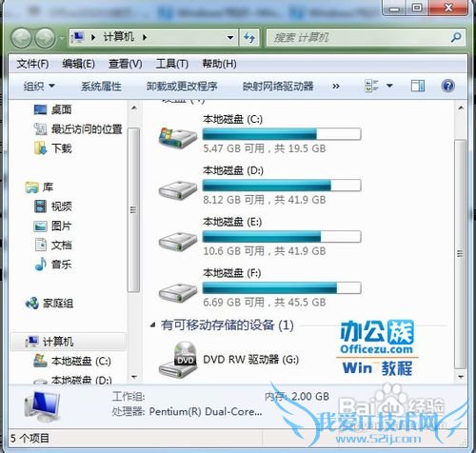Click the main pane scroll down arrow
476x453 pixels.
coord(461,377)
